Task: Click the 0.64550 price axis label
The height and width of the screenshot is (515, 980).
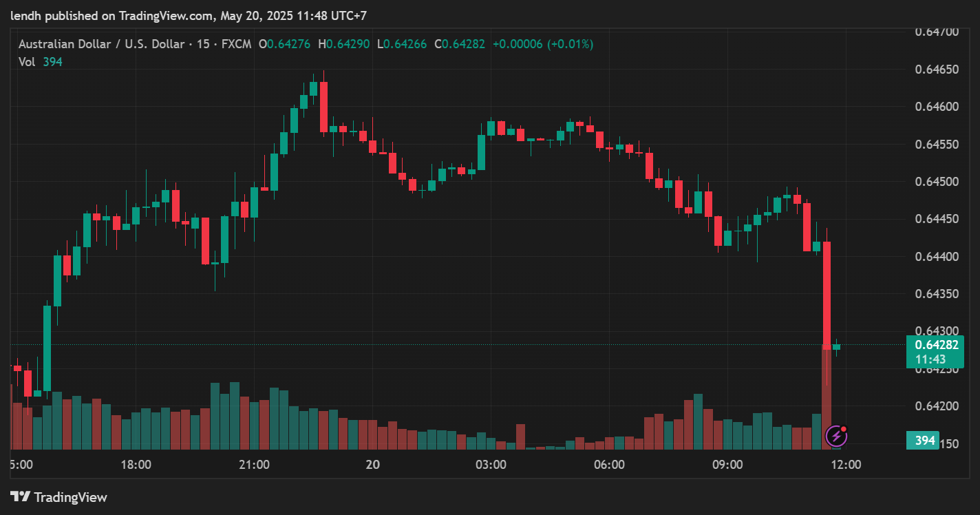Action: point(937,145)
